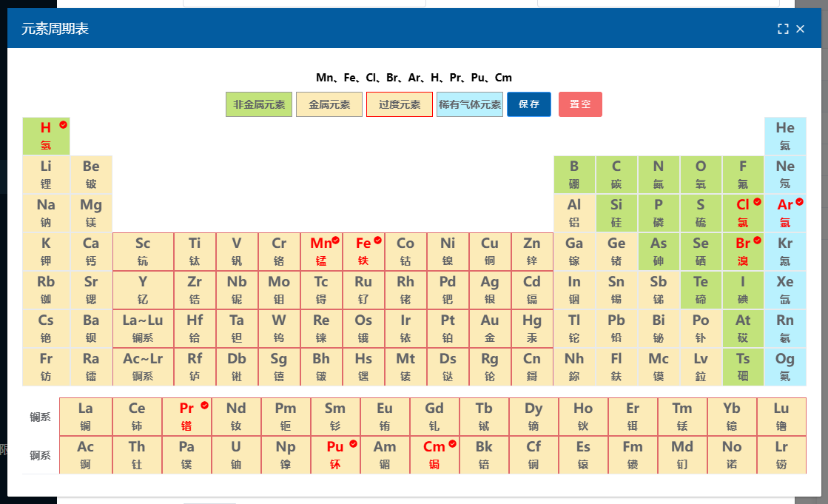Select the Pb lead cell
The width and height of the screenshot is (828, 504).
(x=616, y=329)
